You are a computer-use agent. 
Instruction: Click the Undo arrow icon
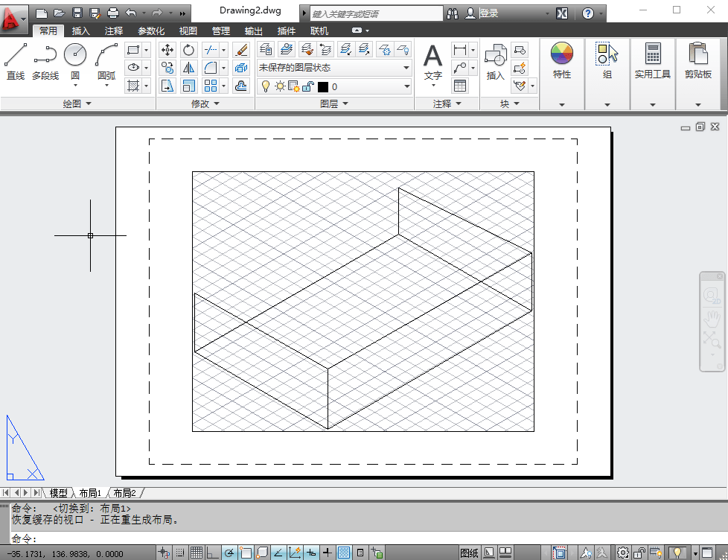131,13
